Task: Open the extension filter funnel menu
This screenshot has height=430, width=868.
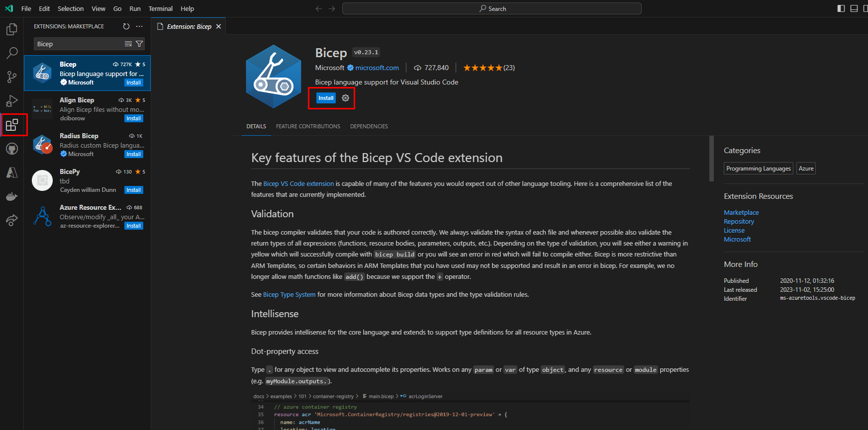Action: pyautogui.click(x=139, y=44)
